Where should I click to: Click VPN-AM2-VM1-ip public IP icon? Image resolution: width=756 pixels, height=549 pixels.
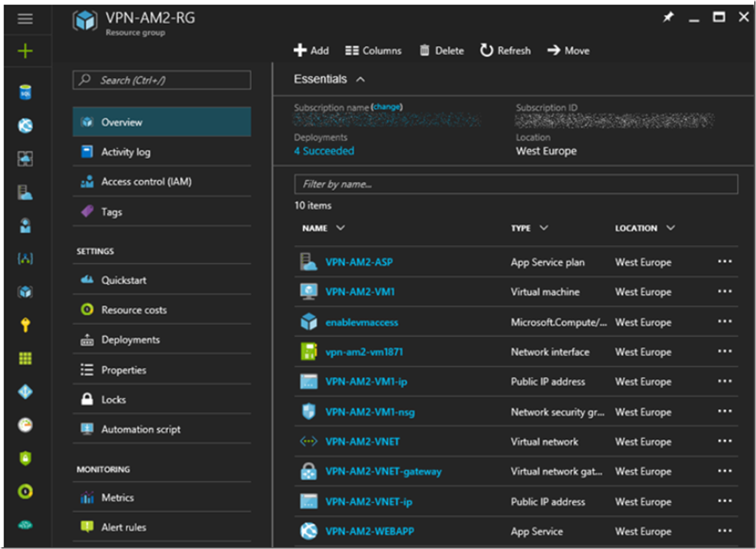[309, 381]
